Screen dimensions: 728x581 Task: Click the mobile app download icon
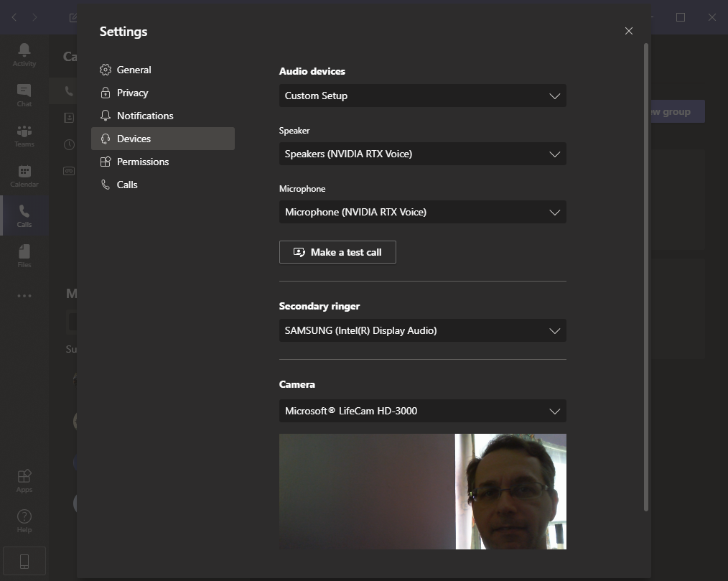(x=24, y=561)
